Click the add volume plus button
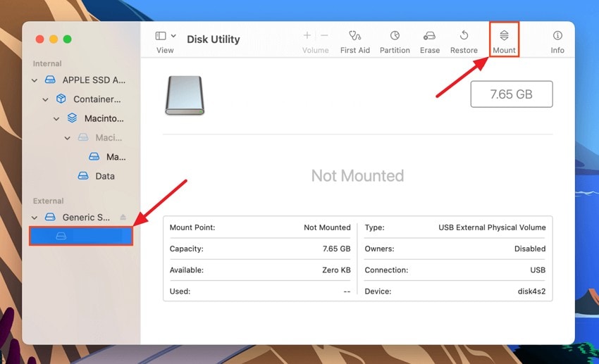Viewport: 599px width, 364px height. 307,35
